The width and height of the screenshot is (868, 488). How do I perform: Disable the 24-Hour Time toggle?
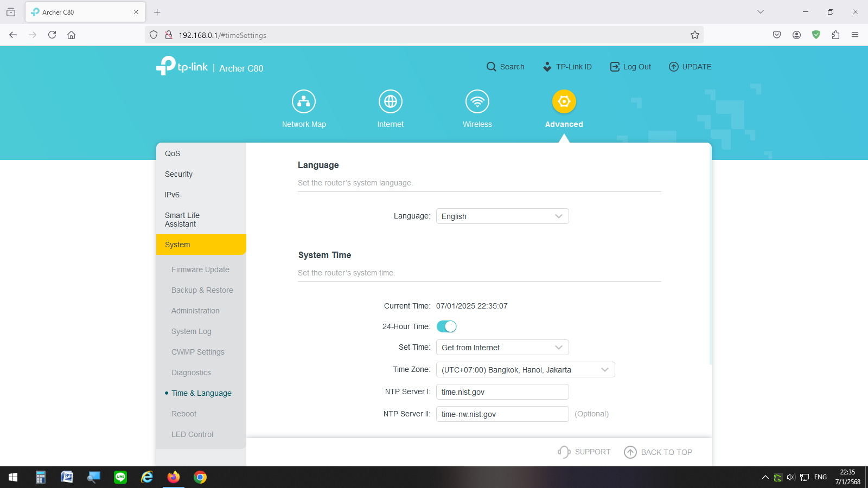[446, 326]
